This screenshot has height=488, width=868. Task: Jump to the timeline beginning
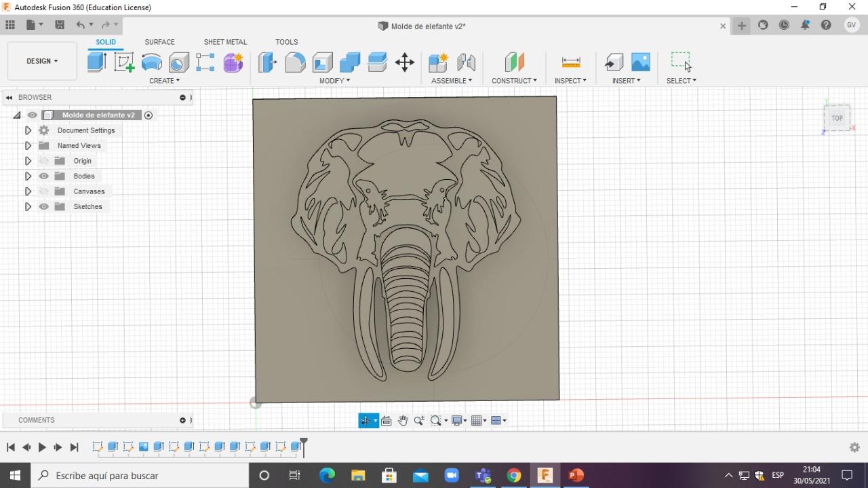(x=10, y=447)
